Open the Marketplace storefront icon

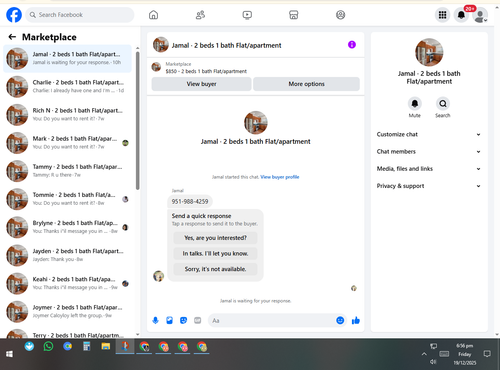click(294, 15)
